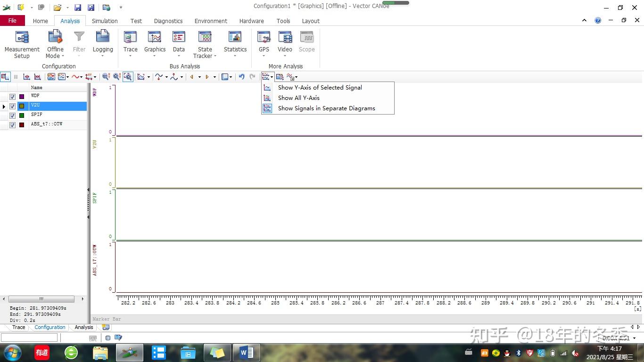
Task: Expand the Y-axis display mode dropdown arrow
Action: point(272,77)
